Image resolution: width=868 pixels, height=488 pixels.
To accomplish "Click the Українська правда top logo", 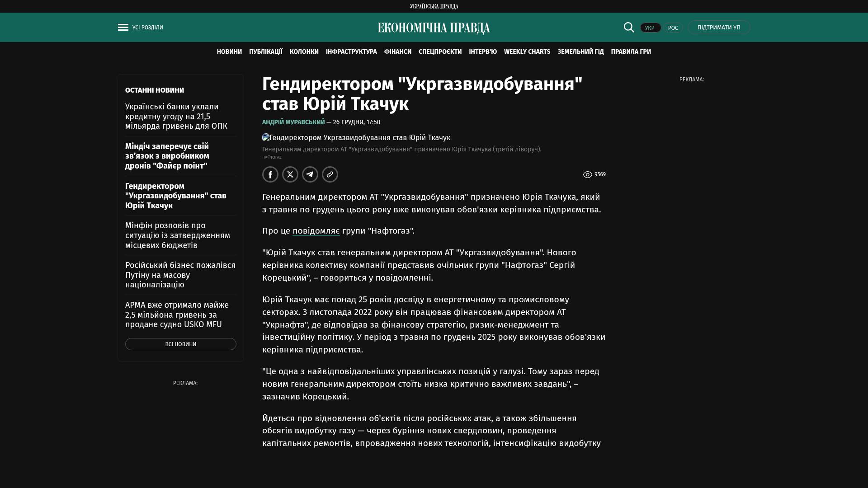I will [434, 6].
